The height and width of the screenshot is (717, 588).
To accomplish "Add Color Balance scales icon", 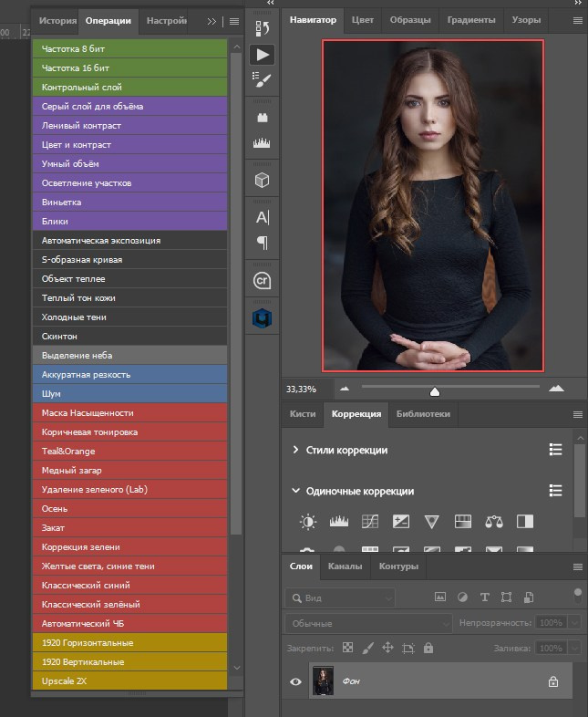I will pos(494,522).
